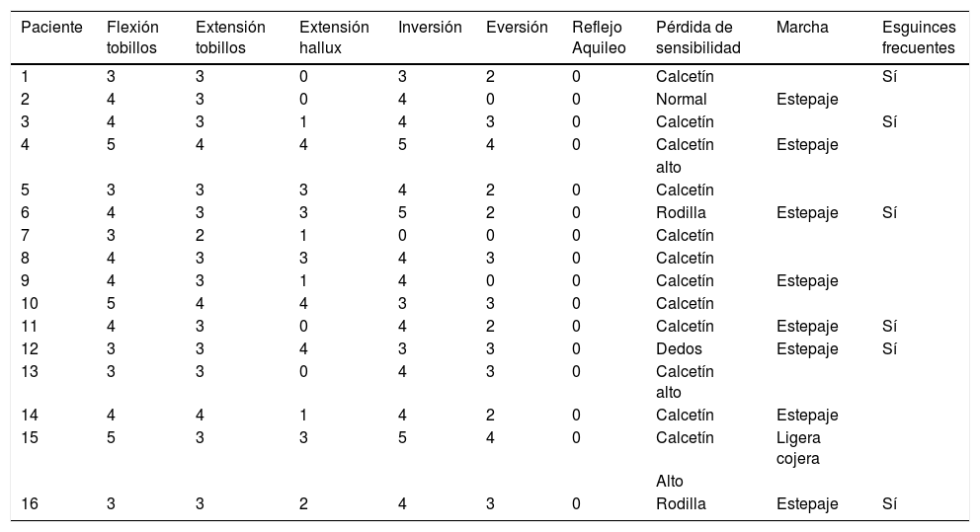Click the Extensión hallux column header
This screenshot has height=532, width=980.
click(334, 38)
